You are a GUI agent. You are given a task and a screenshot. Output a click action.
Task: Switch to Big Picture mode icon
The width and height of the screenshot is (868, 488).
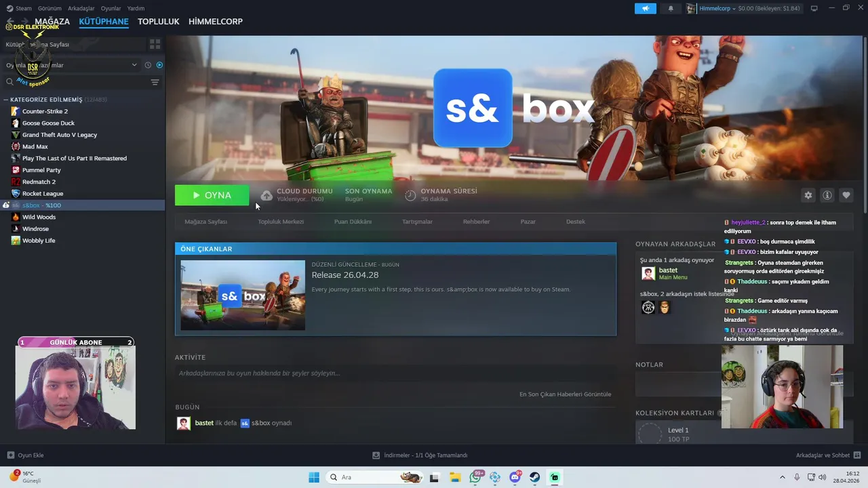814,8
